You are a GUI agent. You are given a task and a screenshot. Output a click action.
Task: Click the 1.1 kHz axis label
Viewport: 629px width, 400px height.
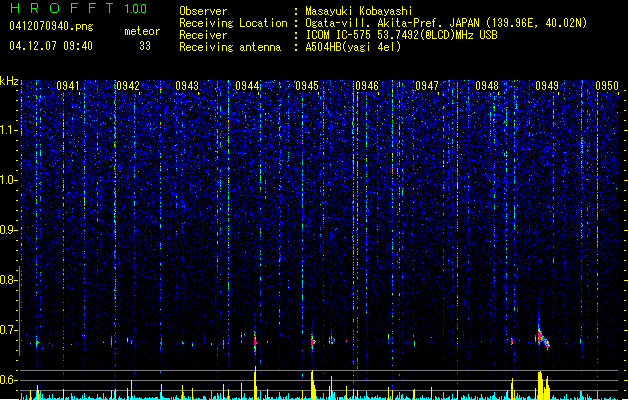8,130
